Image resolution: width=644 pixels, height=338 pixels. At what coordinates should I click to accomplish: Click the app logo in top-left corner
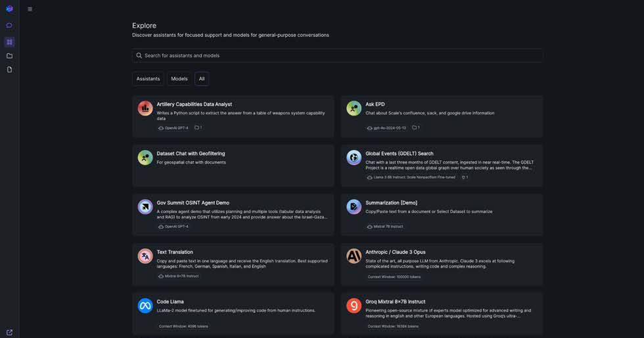(x=9, y=9)
